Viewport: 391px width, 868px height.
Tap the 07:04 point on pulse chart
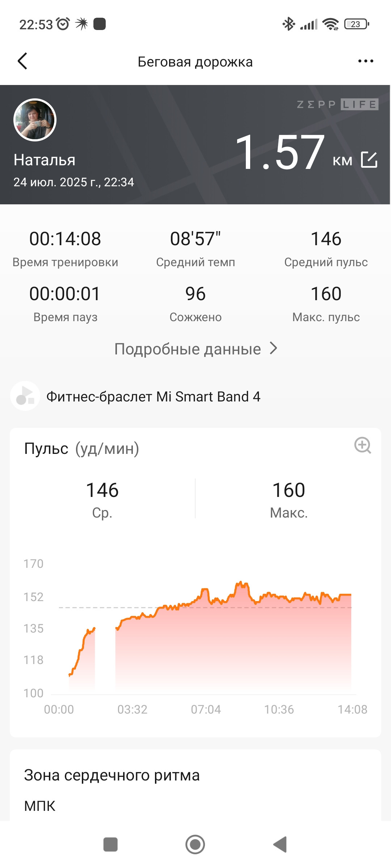pos(206,709)
